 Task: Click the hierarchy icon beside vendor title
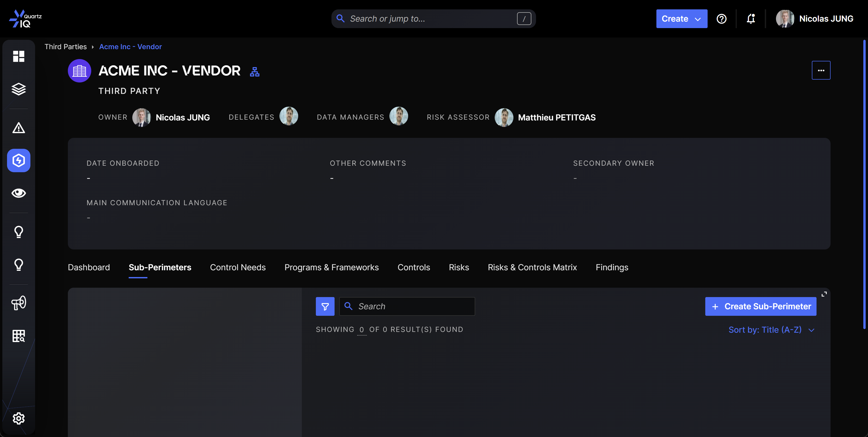point(254,72)
